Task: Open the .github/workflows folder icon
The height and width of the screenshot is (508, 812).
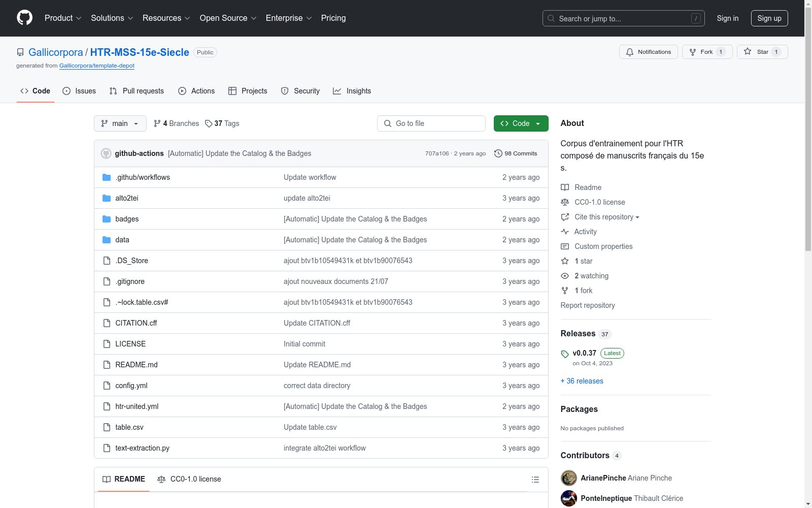Action: 107,177
